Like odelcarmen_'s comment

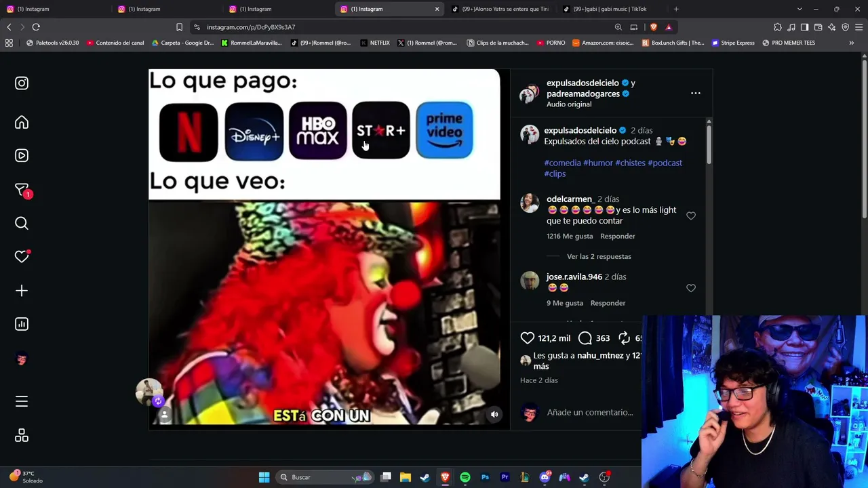[690, 216]
